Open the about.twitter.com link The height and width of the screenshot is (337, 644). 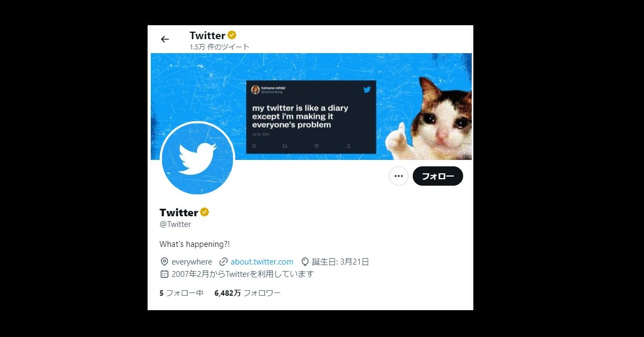tap(262, 262)
